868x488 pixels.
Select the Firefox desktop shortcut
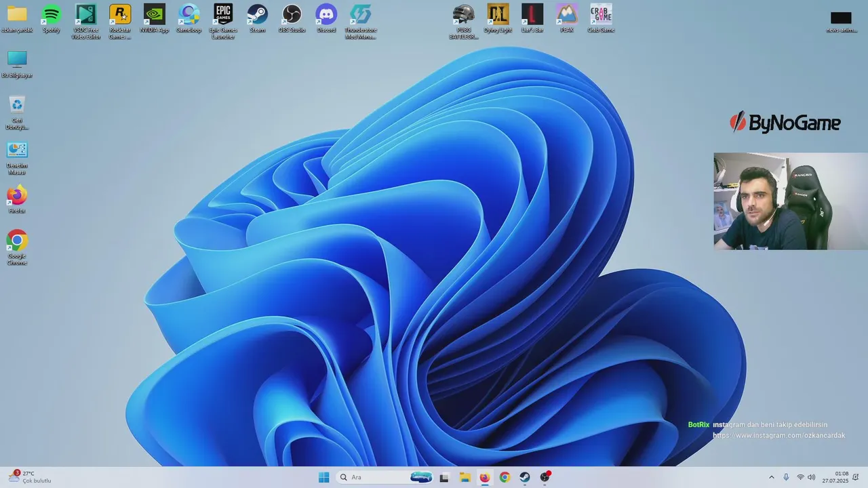coord(17,199)
